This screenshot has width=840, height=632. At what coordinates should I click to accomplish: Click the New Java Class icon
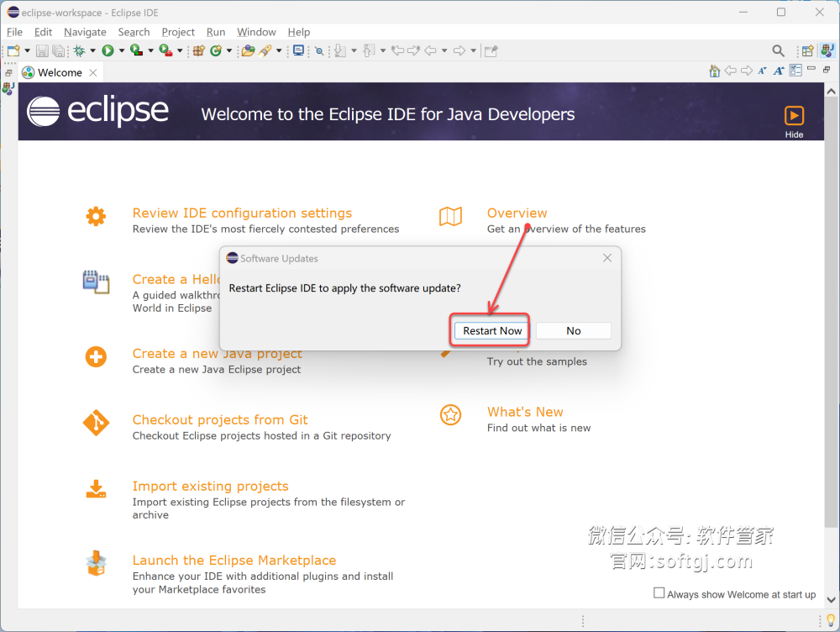click(x=216, y=51)
